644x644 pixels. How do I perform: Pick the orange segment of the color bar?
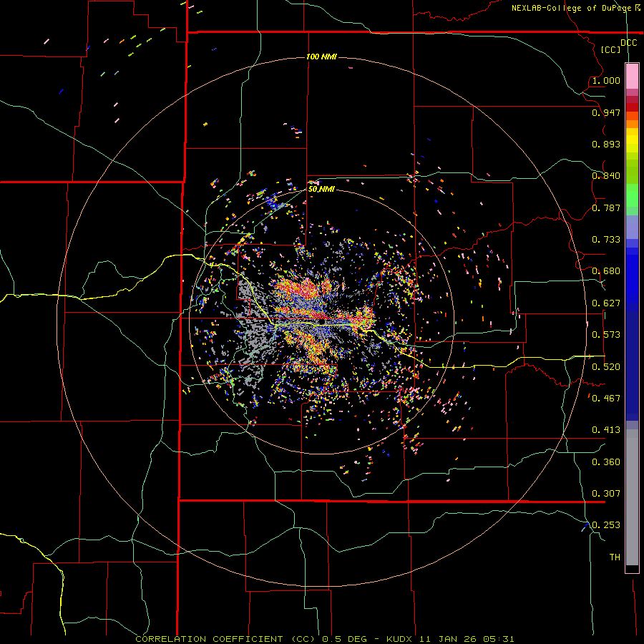(632, 124)
